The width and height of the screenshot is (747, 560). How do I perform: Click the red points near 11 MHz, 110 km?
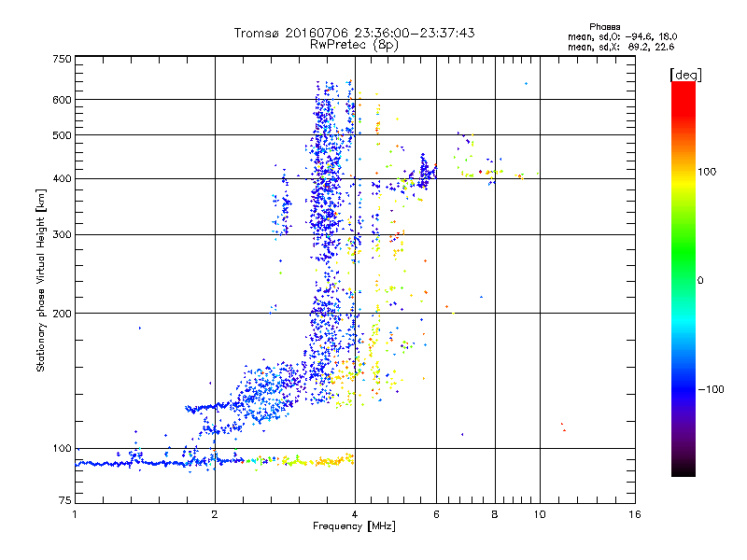(563, 427)
